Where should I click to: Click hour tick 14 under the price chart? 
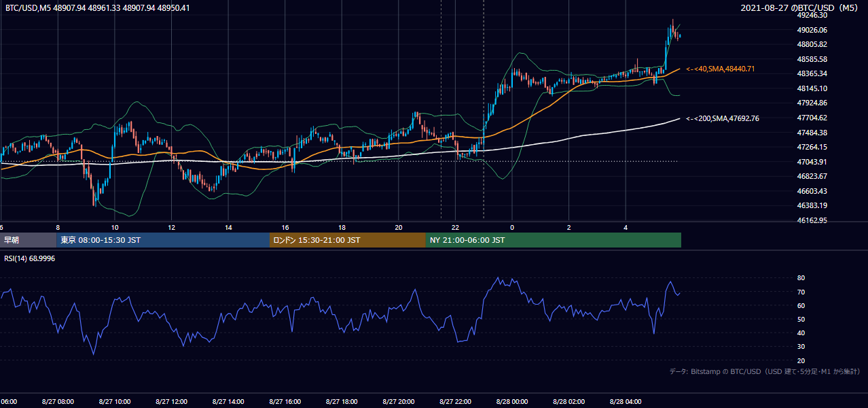pyautogui.click(x=228, y=227)
